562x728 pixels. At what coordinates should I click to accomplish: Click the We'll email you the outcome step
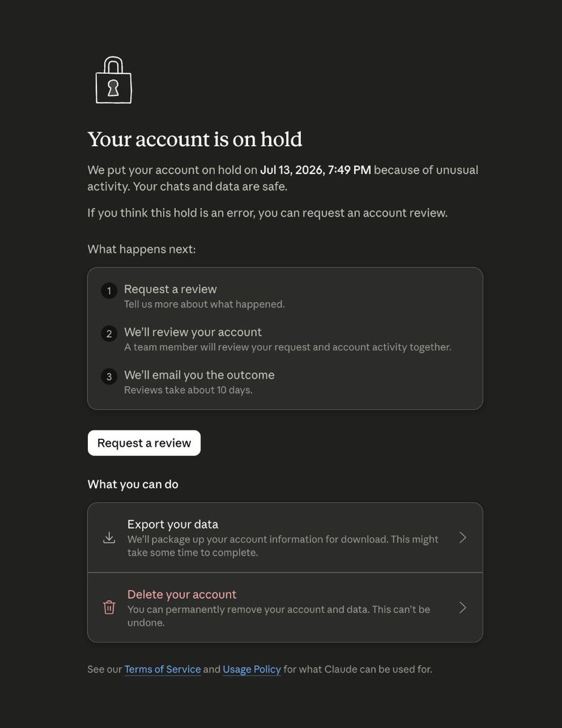pyautogui.click(x=199, y=375)
